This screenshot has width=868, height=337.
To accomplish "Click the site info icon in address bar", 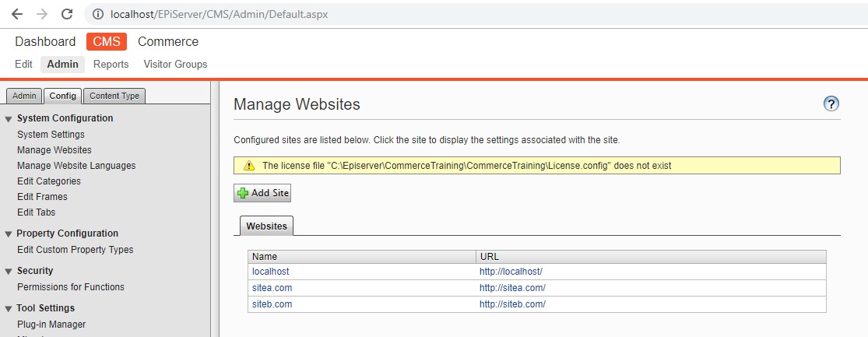I will 98,14.
